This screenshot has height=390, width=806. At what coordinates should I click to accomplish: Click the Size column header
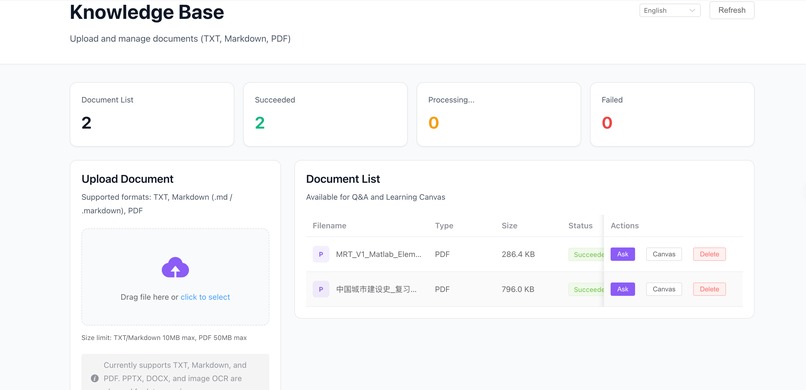click(x=509, y=226)
